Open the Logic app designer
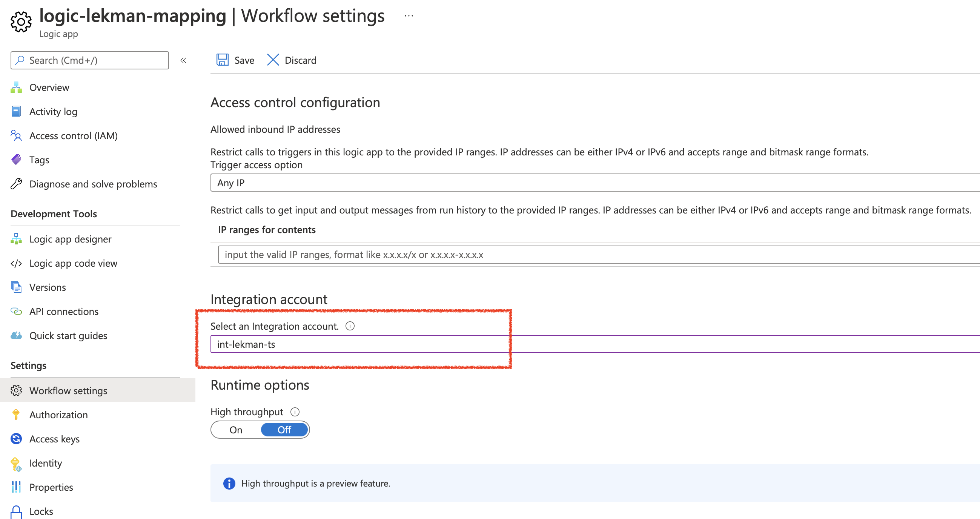Image resolution: width=980 pixels, height=519 pixels. click(70, 239)
